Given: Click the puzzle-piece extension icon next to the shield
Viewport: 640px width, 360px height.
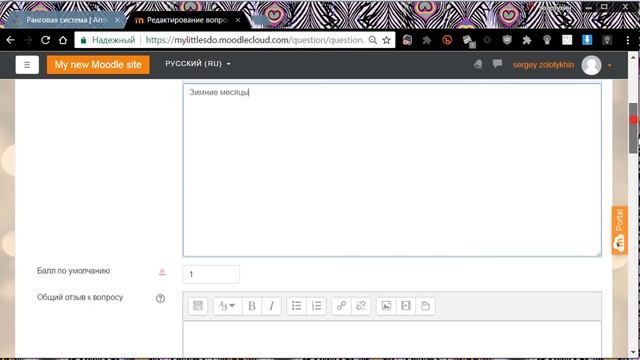Looking at the screenshot, I should tap(527, 40).
